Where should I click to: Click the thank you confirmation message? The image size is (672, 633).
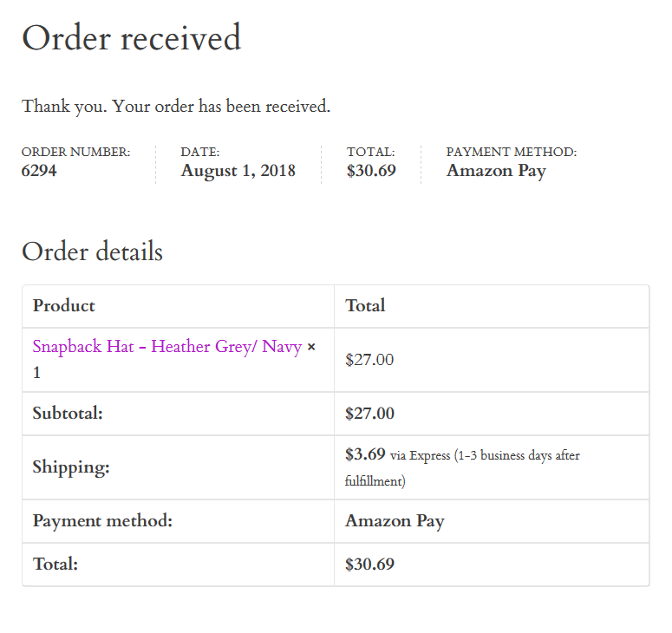coord(176,107)
